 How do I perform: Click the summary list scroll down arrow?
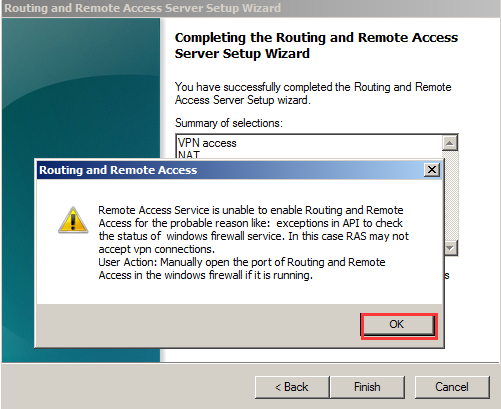click(x=450, y=248)
